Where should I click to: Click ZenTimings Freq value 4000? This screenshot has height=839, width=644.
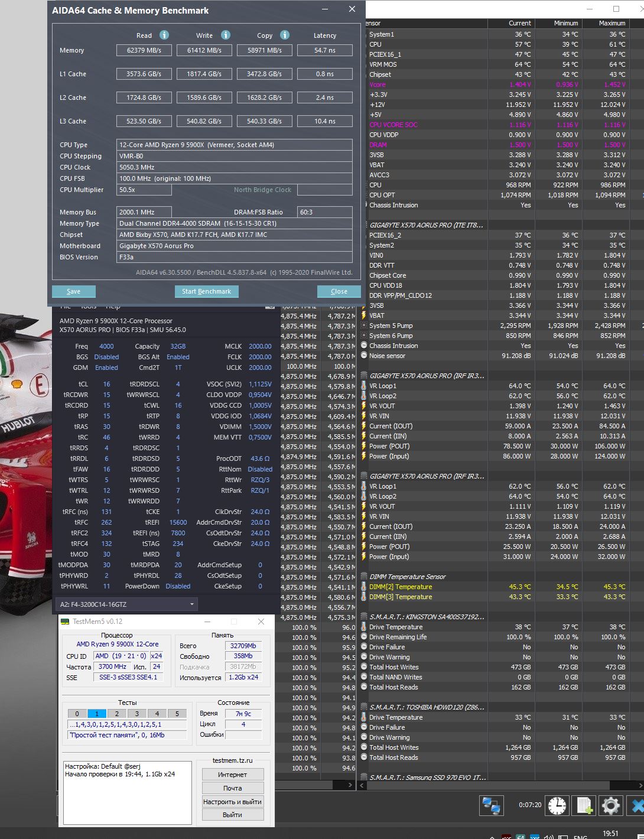(106, 346)
